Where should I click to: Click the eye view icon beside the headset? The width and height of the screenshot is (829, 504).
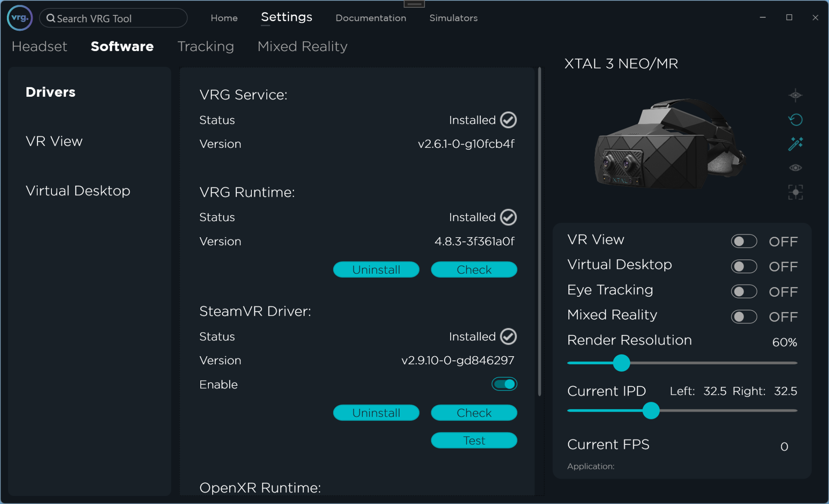[795, 167]
